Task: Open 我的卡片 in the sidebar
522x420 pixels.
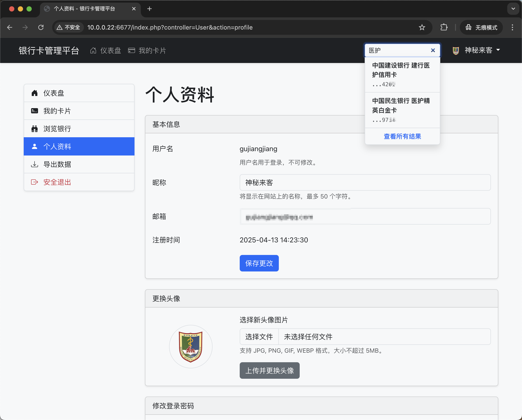Action: 79,111
